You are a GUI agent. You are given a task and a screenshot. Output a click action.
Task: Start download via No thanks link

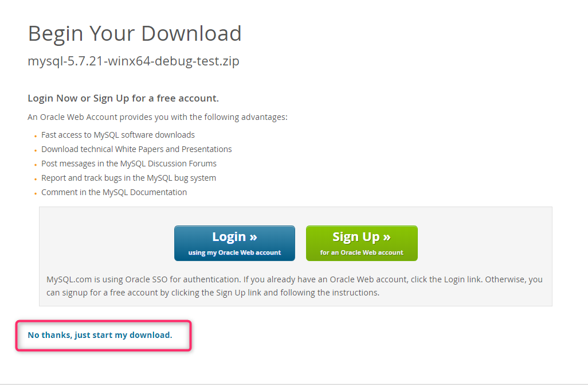(x=100, y=335)
